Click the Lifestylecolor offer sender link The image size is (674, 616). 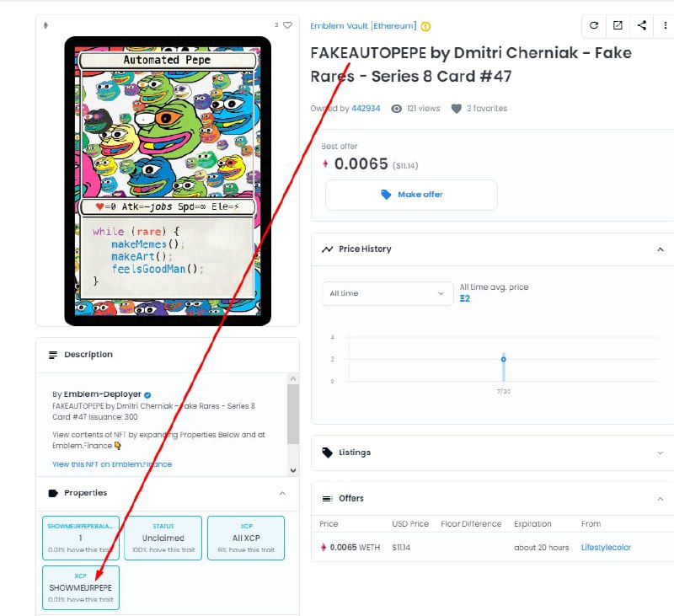pos(606,547)
